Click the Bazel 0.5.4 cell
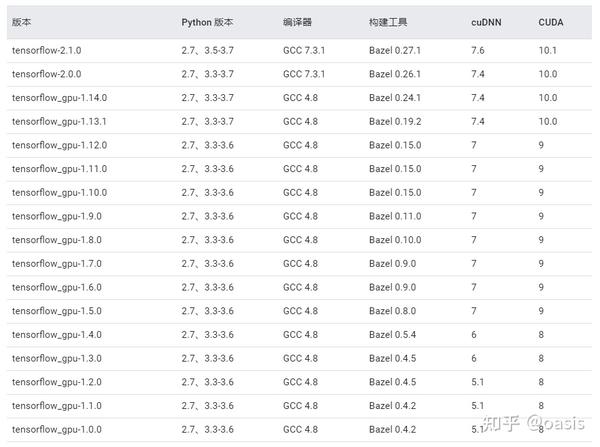This screenshot has height=447, width=600. pos(392,335)
